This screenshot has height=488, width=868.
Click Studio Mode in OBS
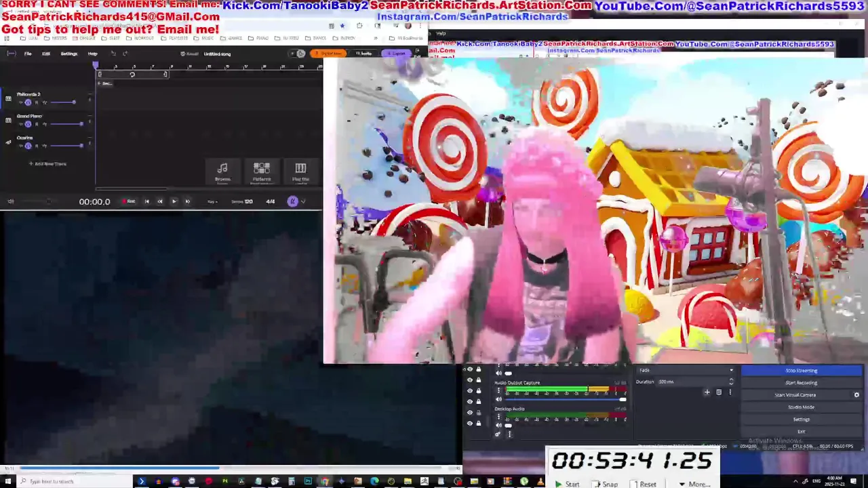point(802,407)
